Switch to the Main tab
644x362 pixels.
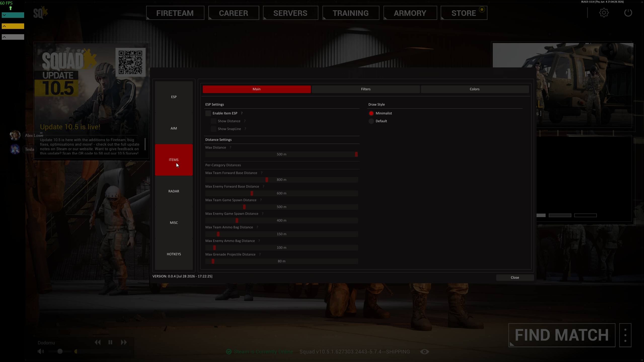[x=257, y=89]
